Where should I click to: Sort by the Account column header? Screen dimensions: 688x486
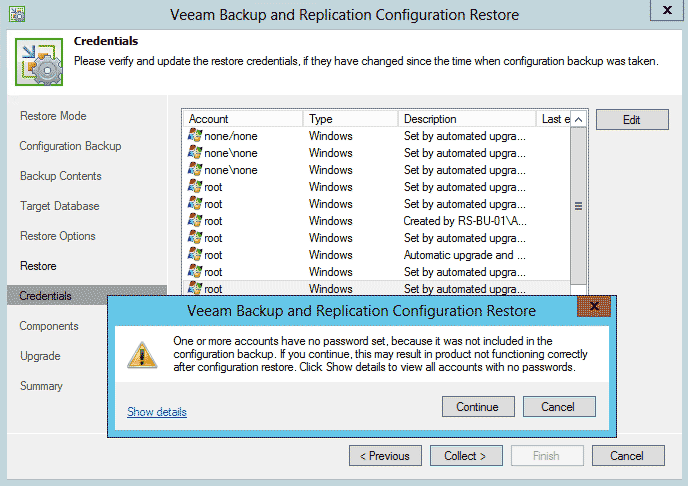click(x=242, y=119)
